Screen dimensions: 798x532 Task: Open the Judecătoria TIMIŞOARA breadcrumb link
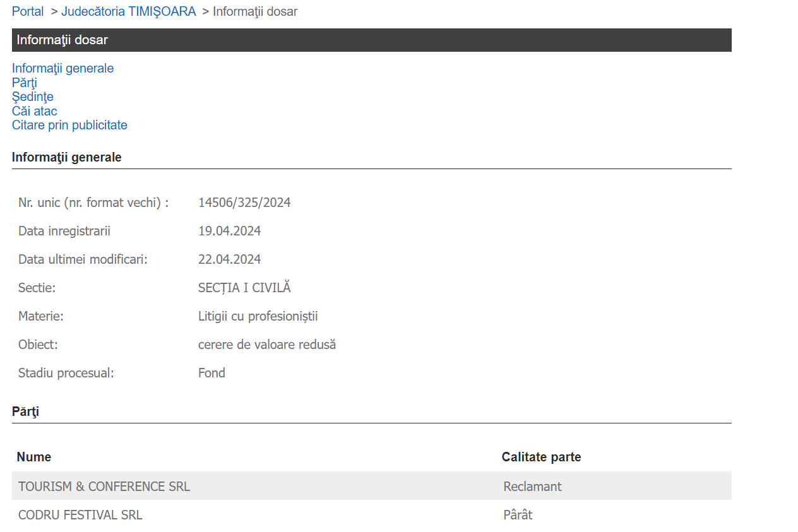coord(128,11)
